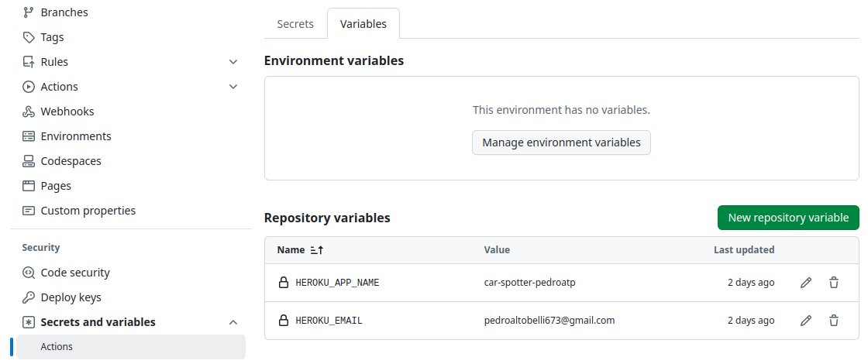This screenshot has width=868, height=364.
Task: Click 'This environment has no variables.' text
Action: [561, 110]
